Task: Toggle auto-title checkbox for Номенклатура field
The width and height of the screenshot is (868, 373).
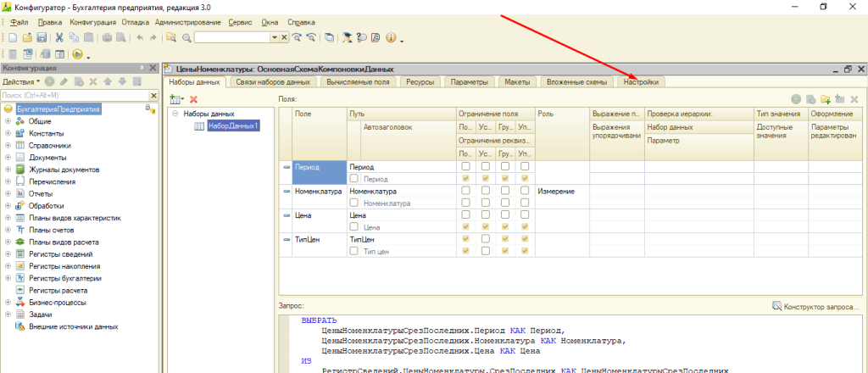Action: pyautogui.click(x=355, y=203)
